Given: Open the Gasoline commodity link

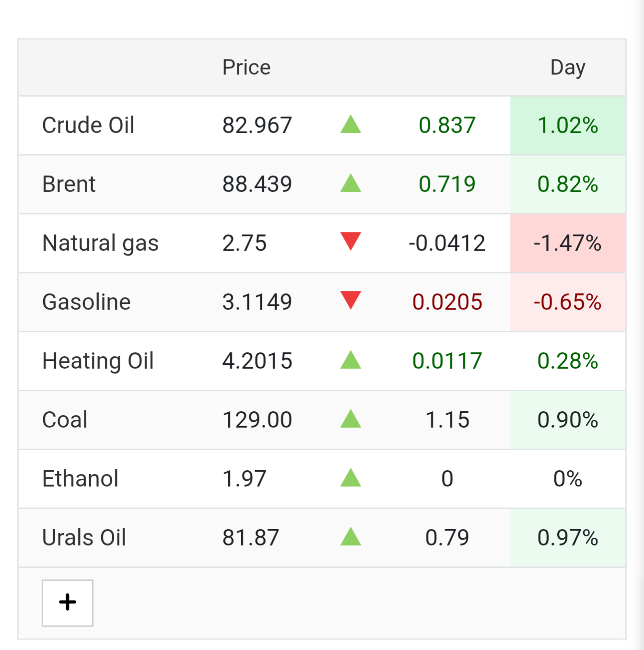Looking at the screenshot, I should pyautogui.click(x=86, y=302).
